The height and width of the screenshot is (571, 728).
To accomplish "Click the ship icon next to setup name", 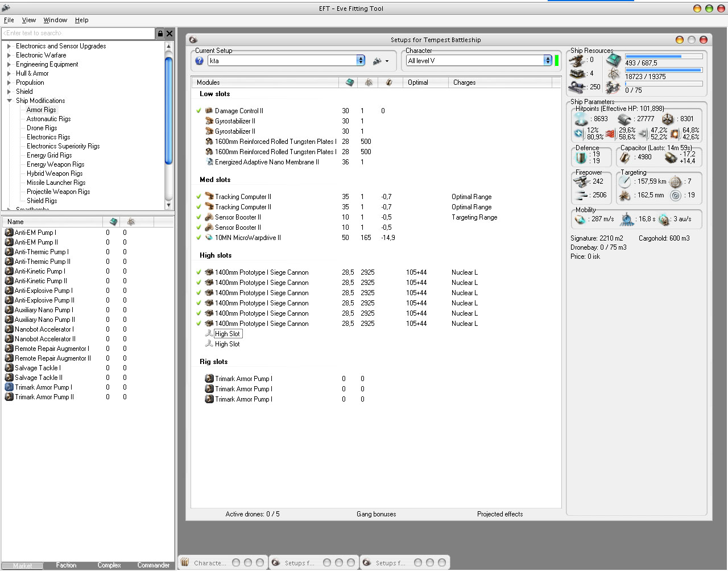I will 377,61.
